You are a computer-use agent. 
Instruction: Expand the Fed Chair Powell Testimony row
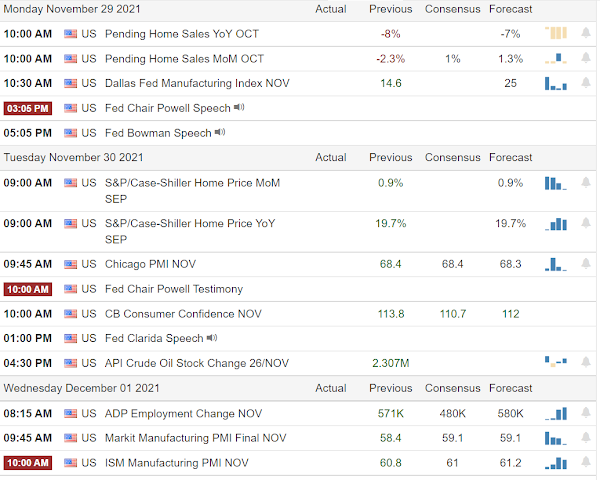[174, 289]
